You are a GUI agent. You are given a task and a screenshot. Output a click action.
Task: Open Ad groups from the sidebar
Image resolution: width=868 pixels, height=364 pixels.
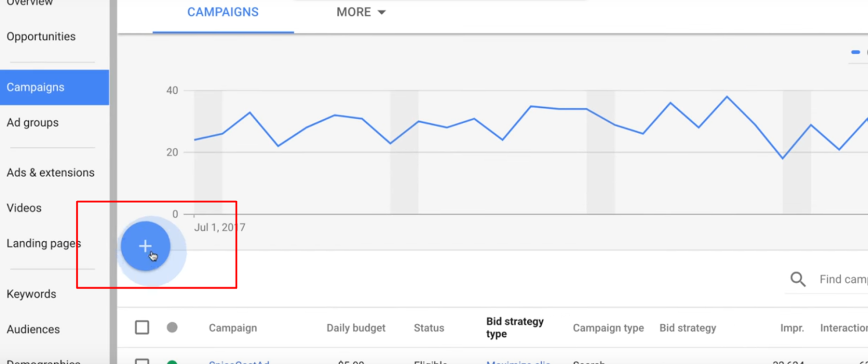[x=32, y=123]
